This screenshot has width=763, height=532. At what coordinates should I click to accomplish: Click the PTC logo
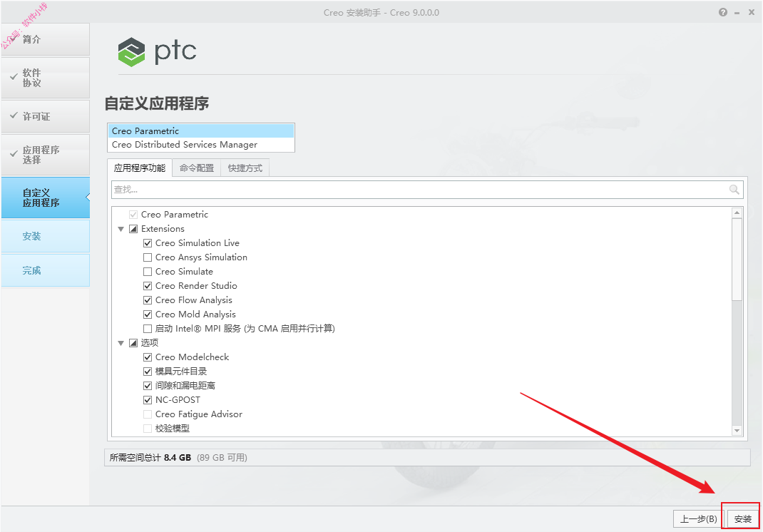point(157,51)
